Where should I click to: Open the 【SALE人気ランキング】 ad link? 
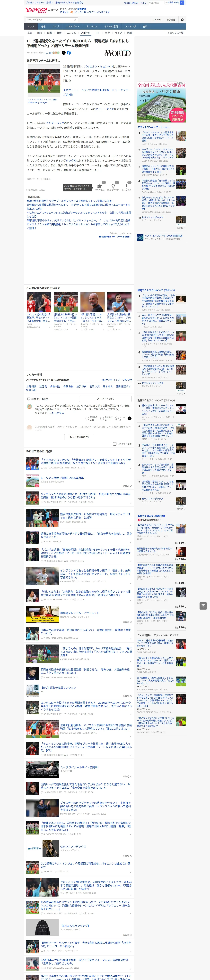point(75,926)
